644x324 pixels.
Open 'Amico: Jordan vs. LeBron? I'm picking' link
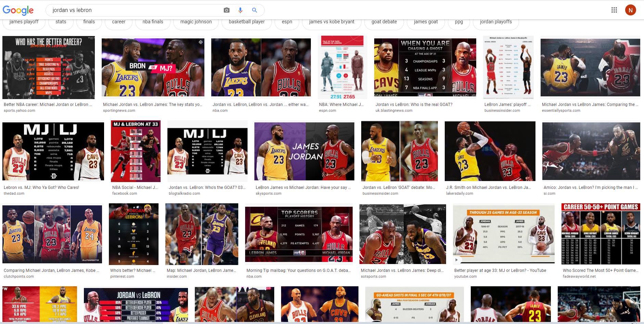[x=591, y=188]
